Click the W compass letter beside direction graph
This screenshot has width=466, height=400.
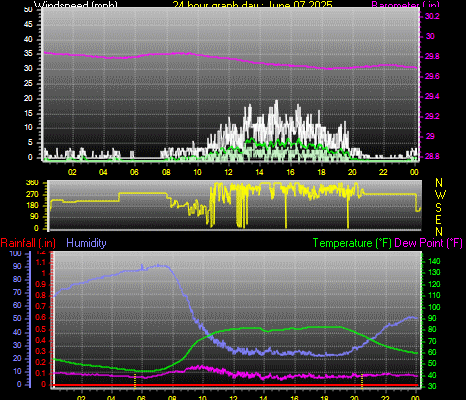[440, 195]
